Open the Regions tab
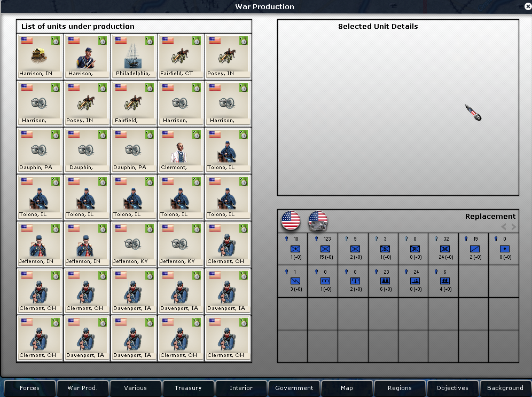 (x=400, y=388)
